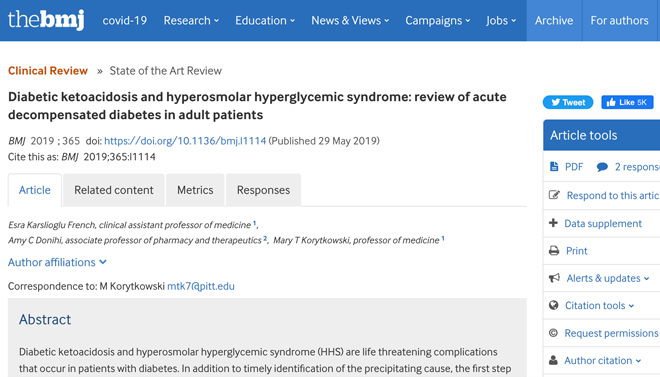Expand Author citation options

pos(602,361)
